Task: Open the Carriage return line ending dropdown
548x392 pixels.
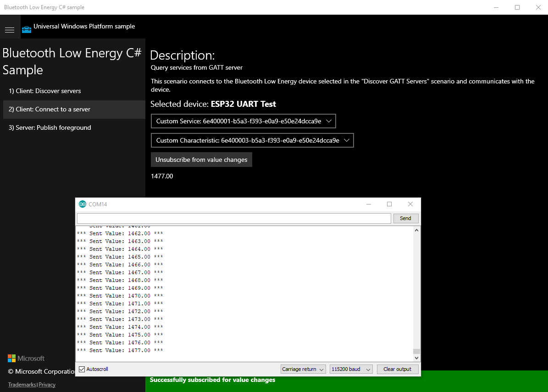Action: tap(303, 369)
